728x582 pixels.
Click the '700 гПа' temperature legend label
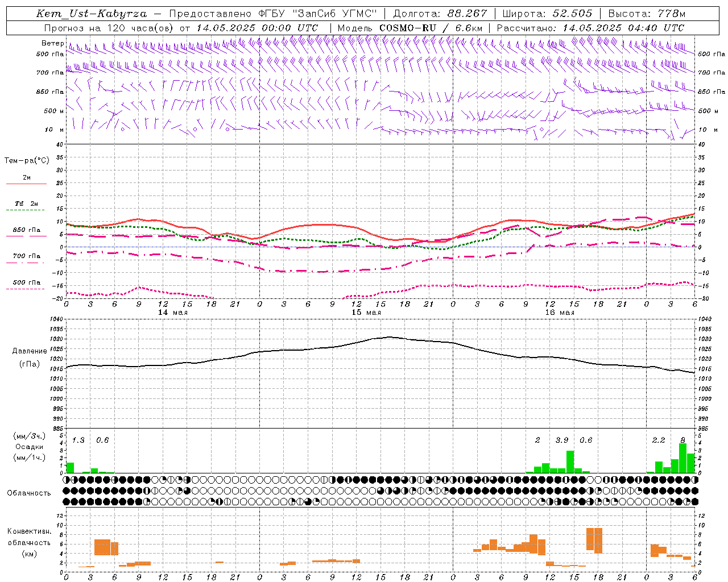[27, 256]
